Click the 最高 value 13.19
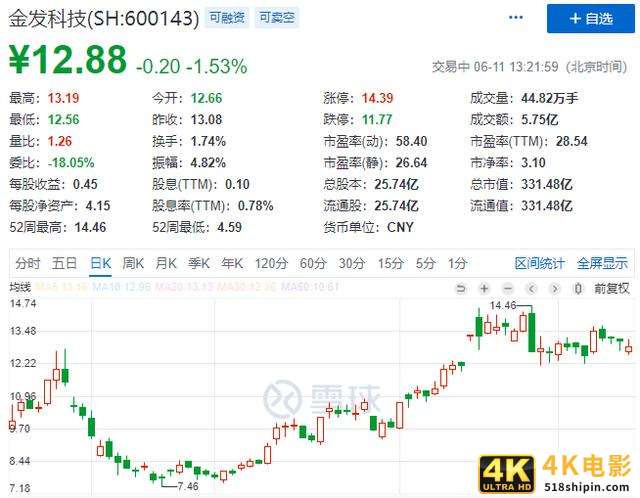The image size is (640, 498). point(63,98)
